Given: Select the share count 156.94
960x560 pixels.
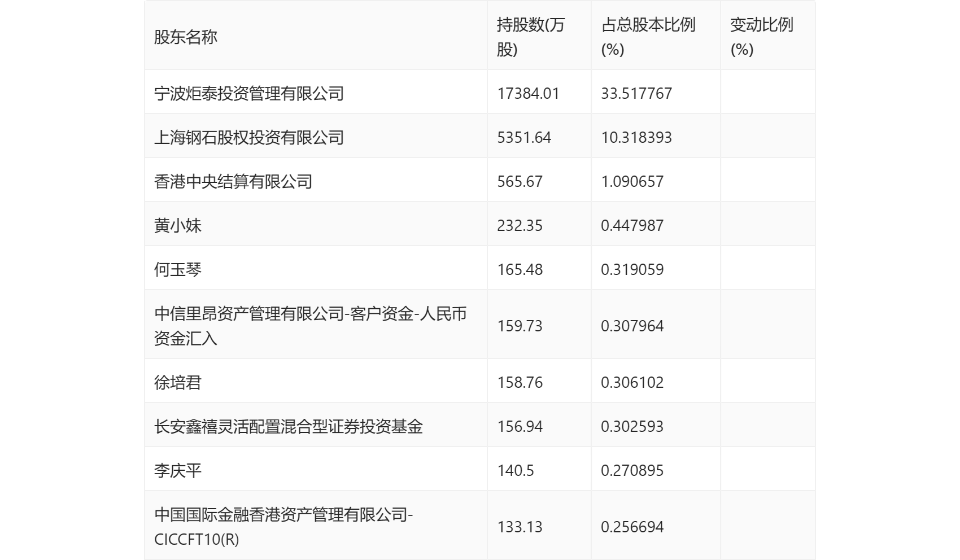Looking at the screenshot, I should click(x=520, y=426).
